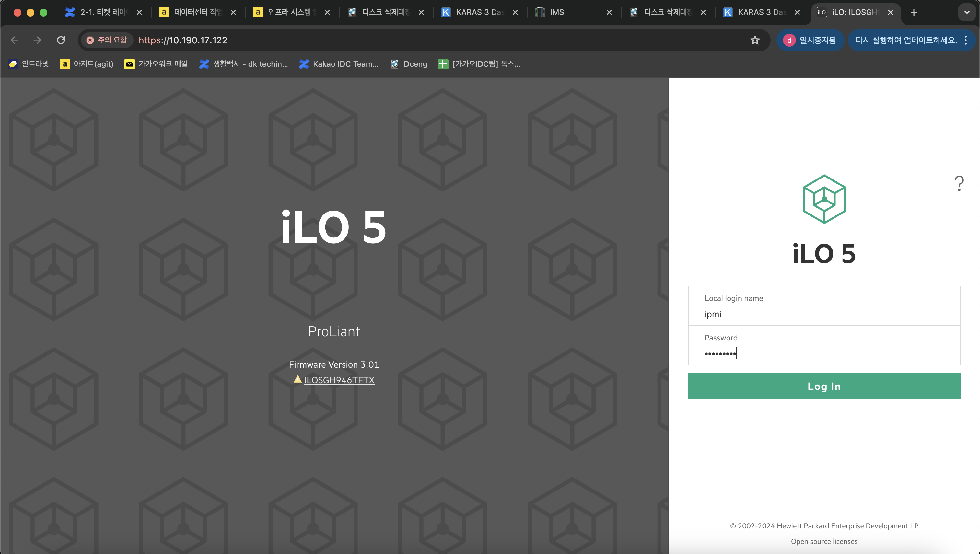
Task: Click the 주의 요함 security warning chip
Action: click(107, 40)
